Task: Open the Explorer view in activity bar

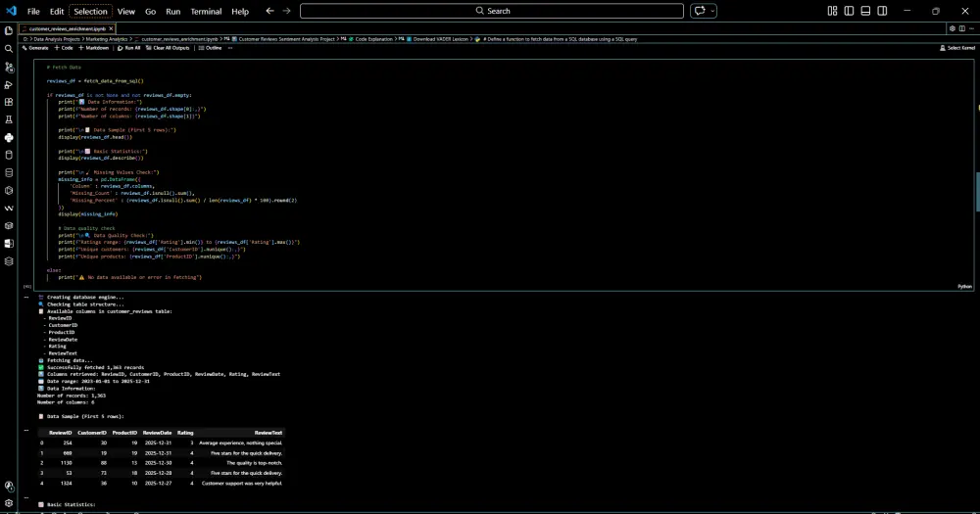Action: pos(9,29)
